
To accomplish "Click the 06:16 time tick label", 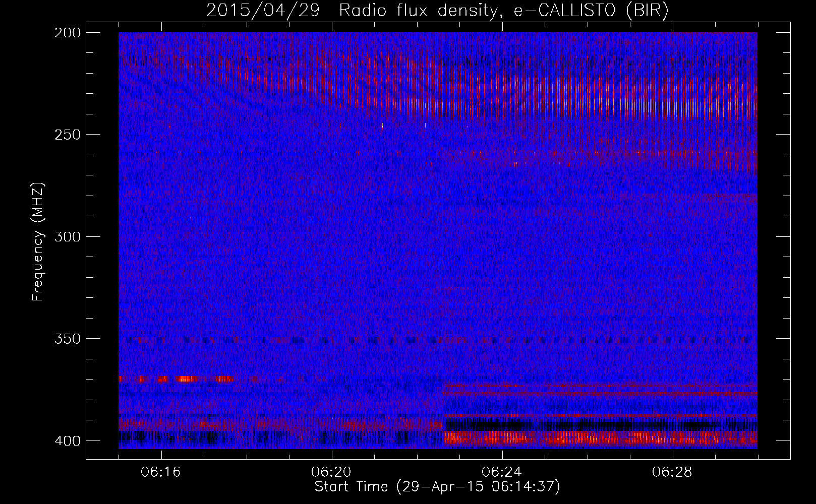I will click(x=161, y=472).
